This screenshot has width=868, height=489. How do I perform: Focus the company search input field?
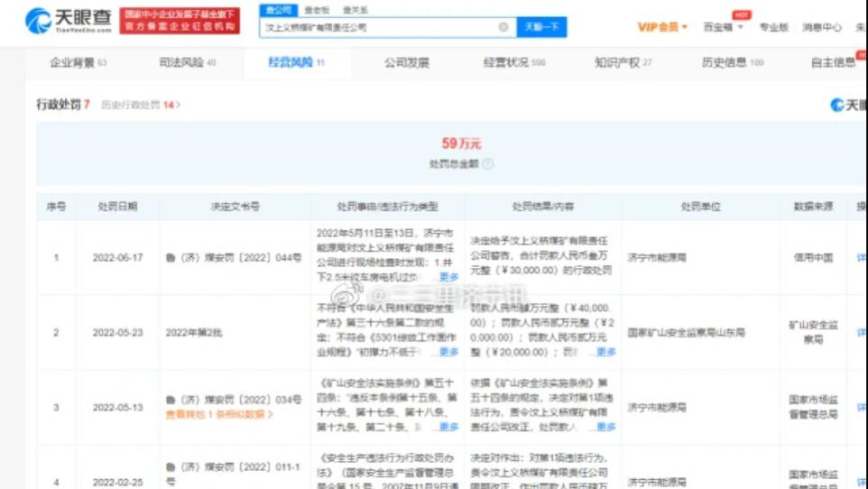pos(387,27)
